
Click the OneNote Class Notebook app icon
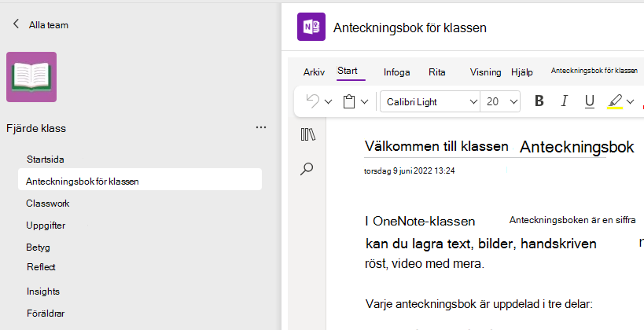point(311,27)
